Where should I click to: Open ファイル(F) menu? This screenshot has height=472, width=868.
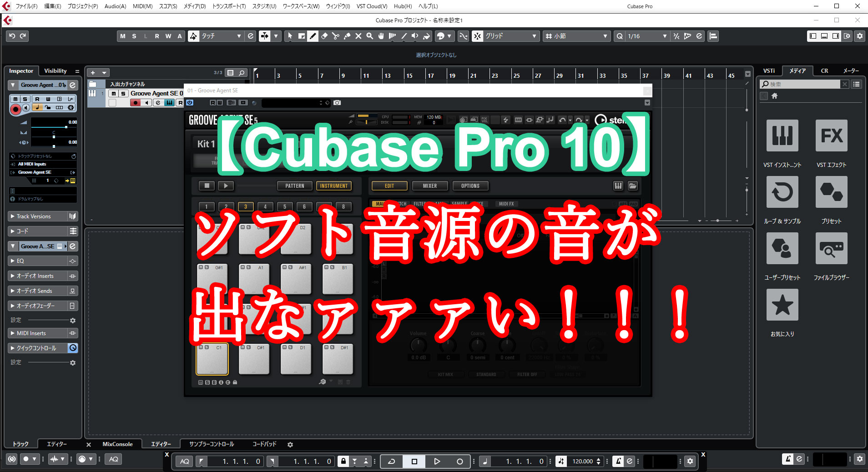click(27, 6)
